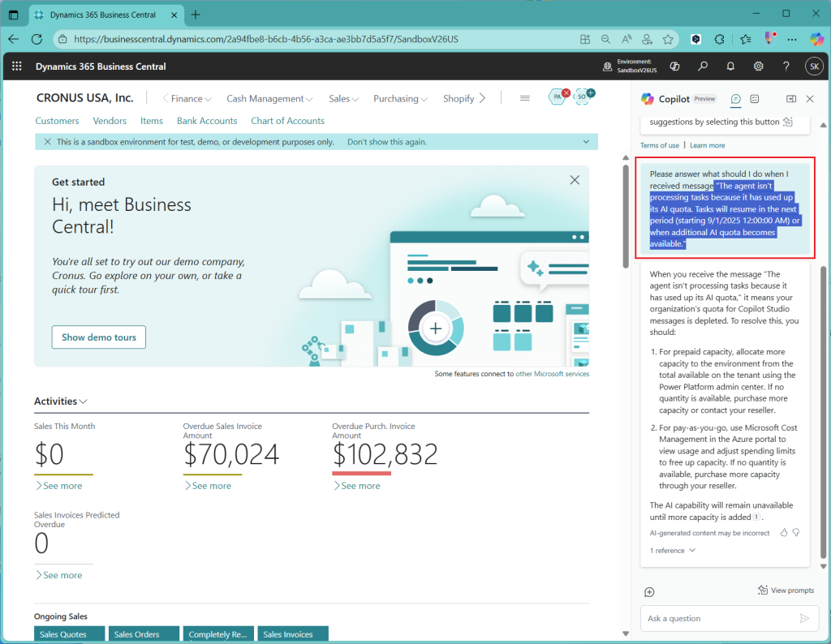Close the Copilot side pane

810,99
